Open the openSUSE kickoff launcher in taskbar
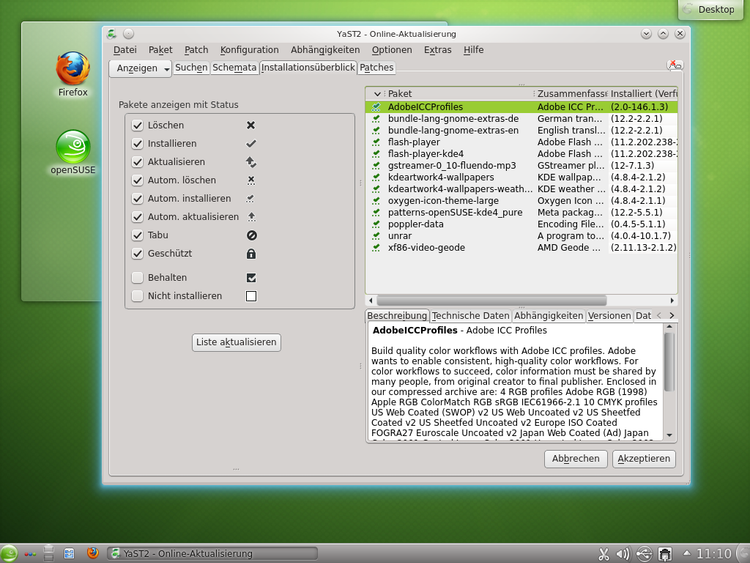The image size is (750, 563). pyautogui.click(x=9, y=553)
